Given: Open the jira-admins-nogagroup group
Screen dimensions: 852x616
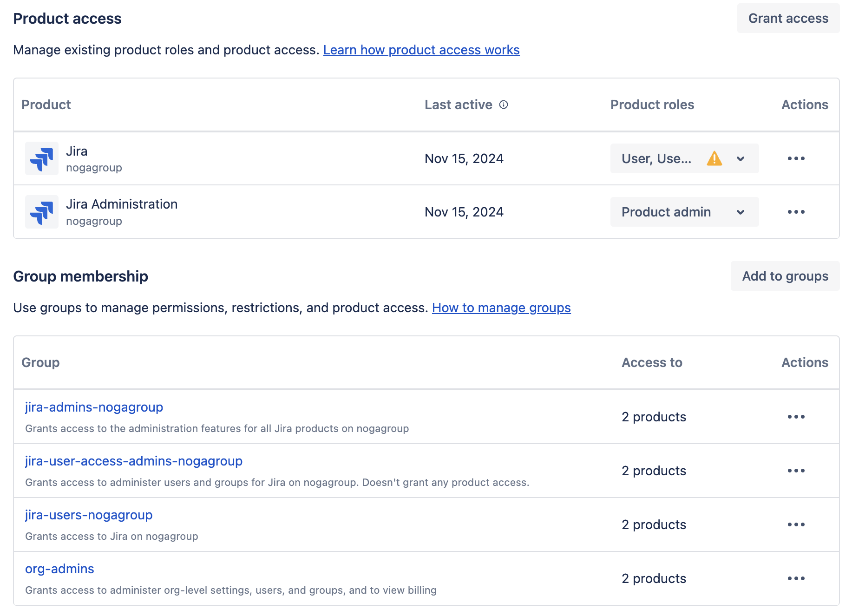Looking at the screenshot, I should [x=94, y=407].
